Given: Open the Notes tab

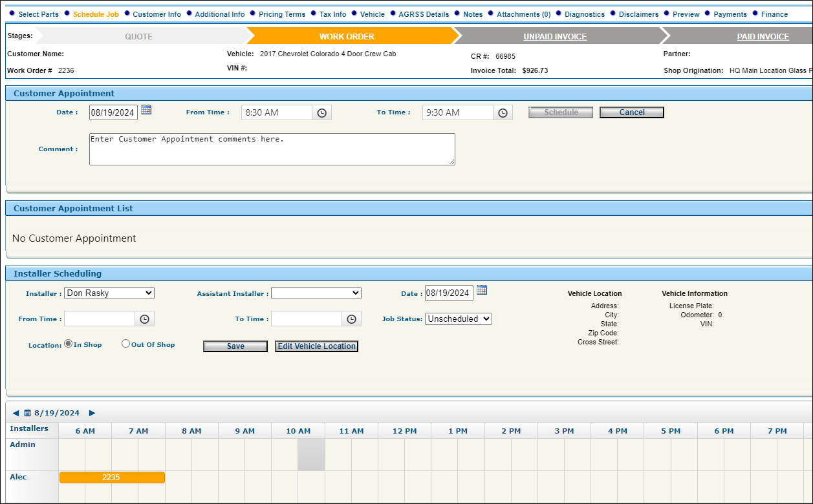Looking at the screenshot, I should (473, 14).
